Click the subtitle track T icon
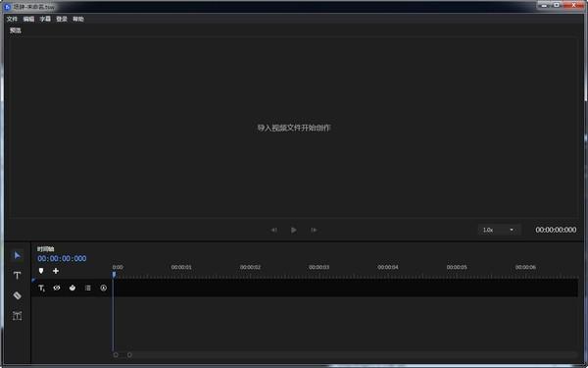588x368 pixels. 41,288
